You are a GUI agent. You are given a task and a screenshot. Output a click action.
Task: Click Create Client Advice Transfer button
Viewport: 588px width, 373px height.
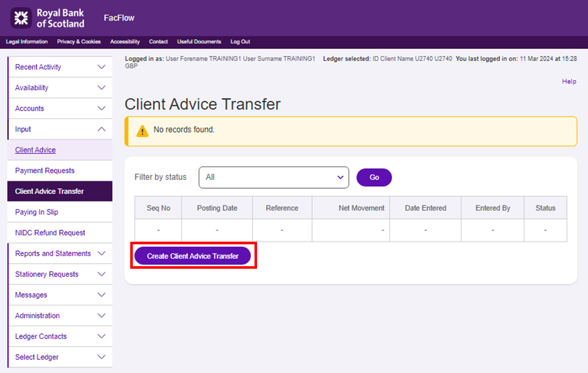(x=192, y=256)
